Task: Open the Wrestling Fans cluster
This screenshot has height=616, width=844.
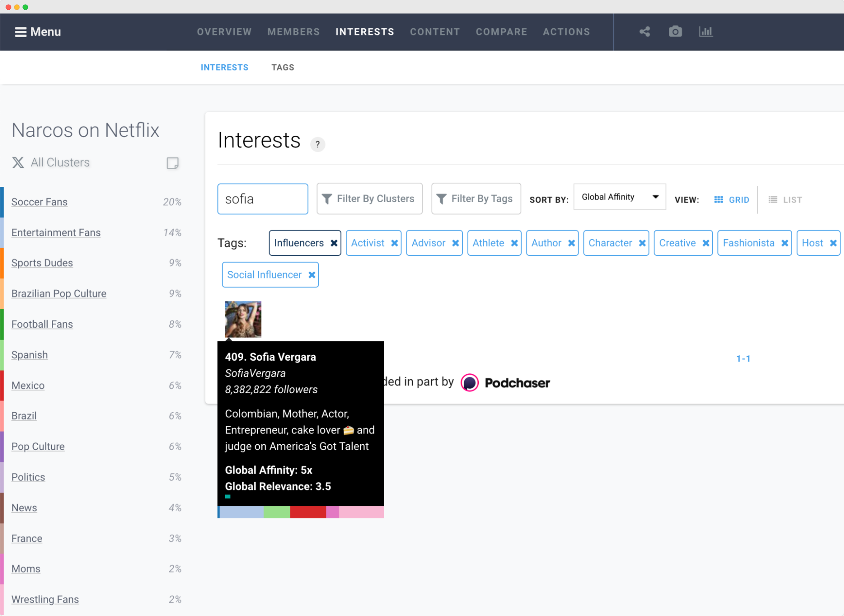Action: pyautogui.click(x=45, y=600)
